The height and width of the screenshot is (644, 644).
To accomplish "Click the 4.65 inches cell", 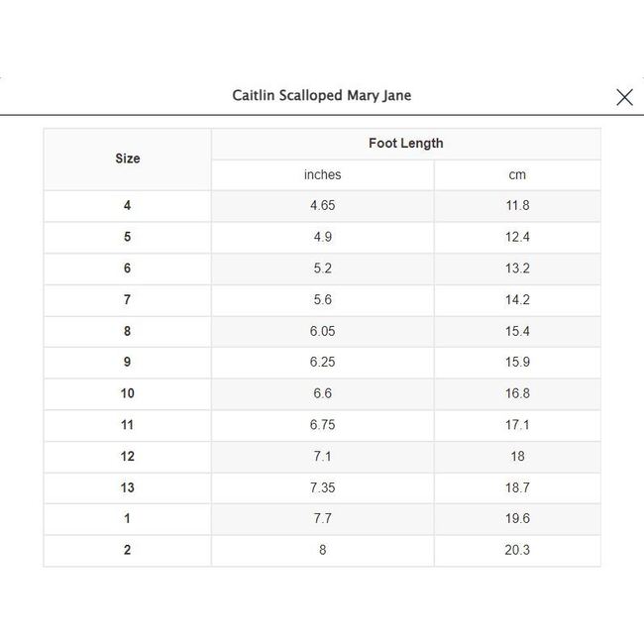I will (x=322, y=206).
